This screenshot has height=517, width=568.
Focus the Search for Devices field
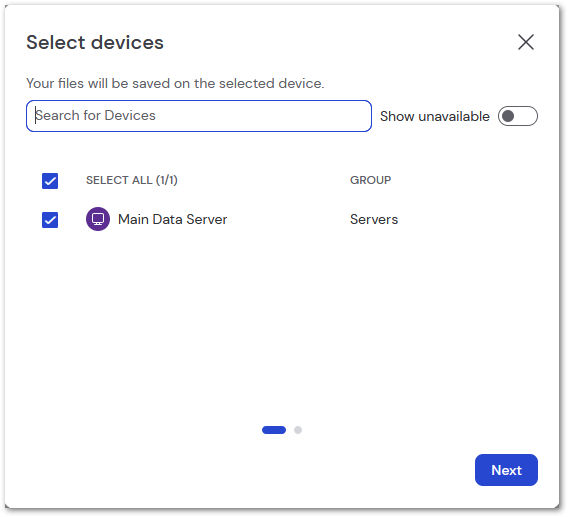pyautogui.click(x=199, y=116)
